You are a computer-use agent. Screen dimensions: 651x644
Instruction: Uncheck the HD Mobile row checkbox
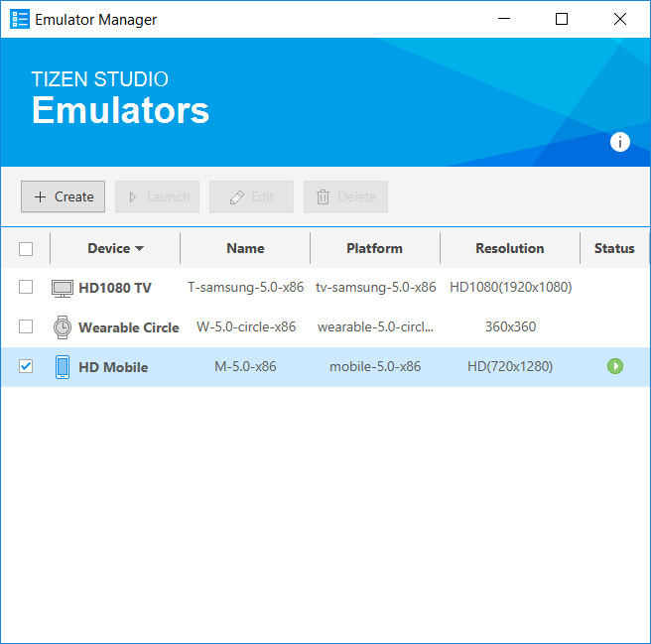coord(26,367)
